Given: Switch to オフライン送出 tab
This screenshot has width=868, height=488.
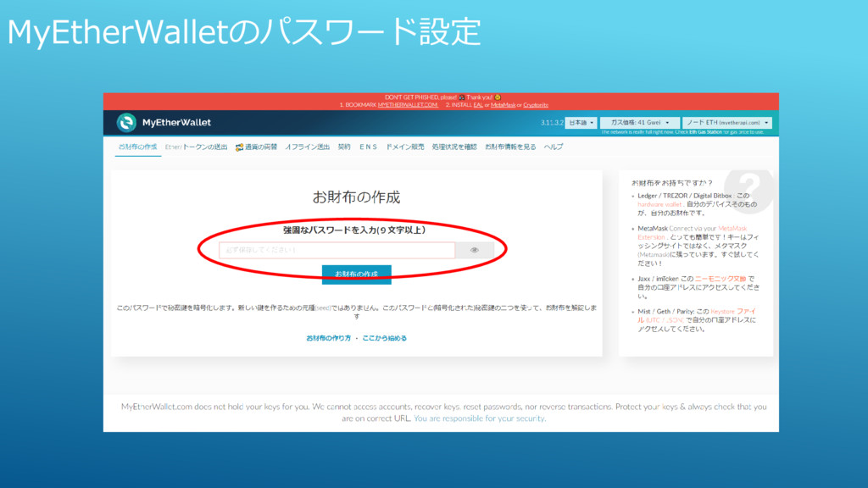Looking at the screenshot, I should pos(308,147).
